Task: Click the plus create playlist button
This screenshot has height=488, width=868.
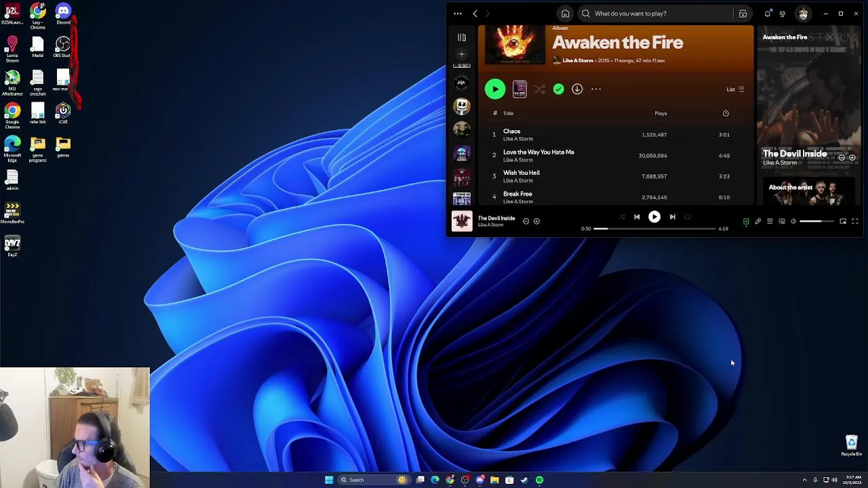Action: pos(462,54)
